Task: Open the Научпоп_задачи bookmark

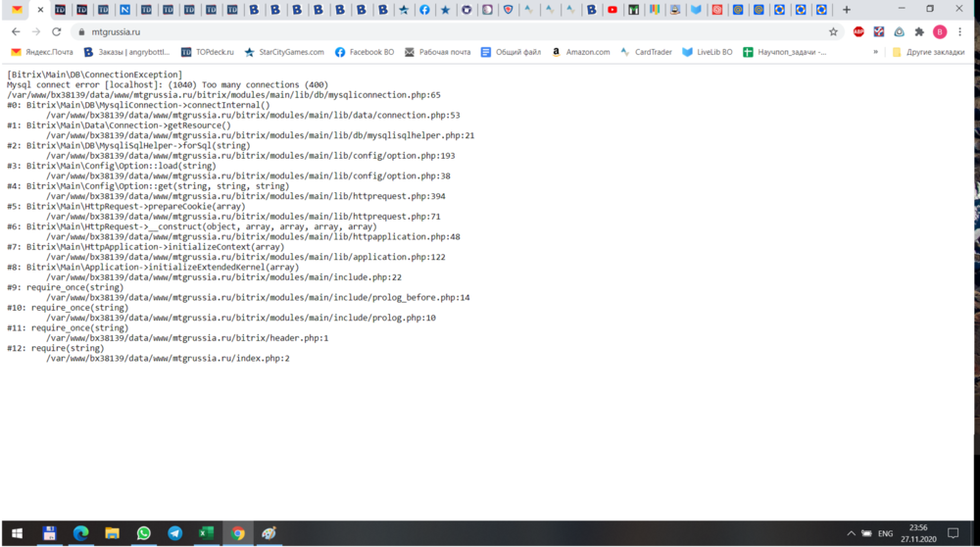Action: click(784, 52)
